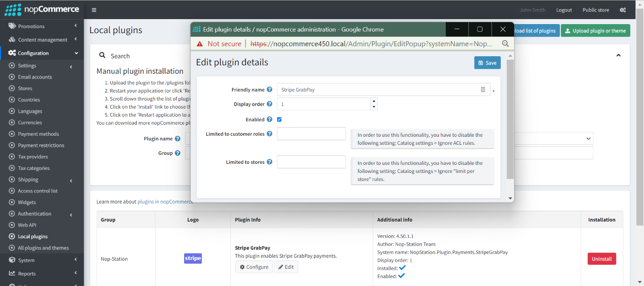
Task: Click the Not secure warning icon
Action: click(200, 44)
